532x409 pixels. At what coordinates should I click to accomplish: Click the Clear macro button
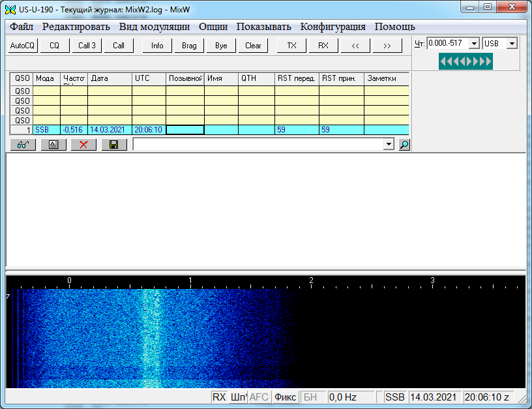tap(253, 46)
